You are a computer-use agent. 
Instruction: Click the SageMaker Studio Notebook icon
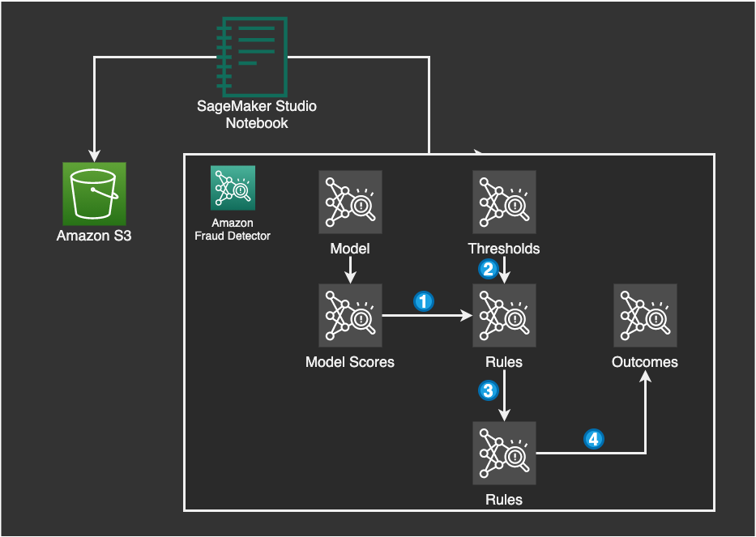252,58
